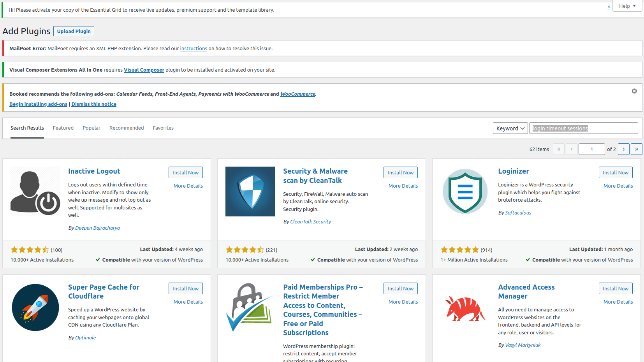Screen dimensions: 644x362
Task: View More Details for Advanced Access Manager
Action: click(x=618, y=302)
